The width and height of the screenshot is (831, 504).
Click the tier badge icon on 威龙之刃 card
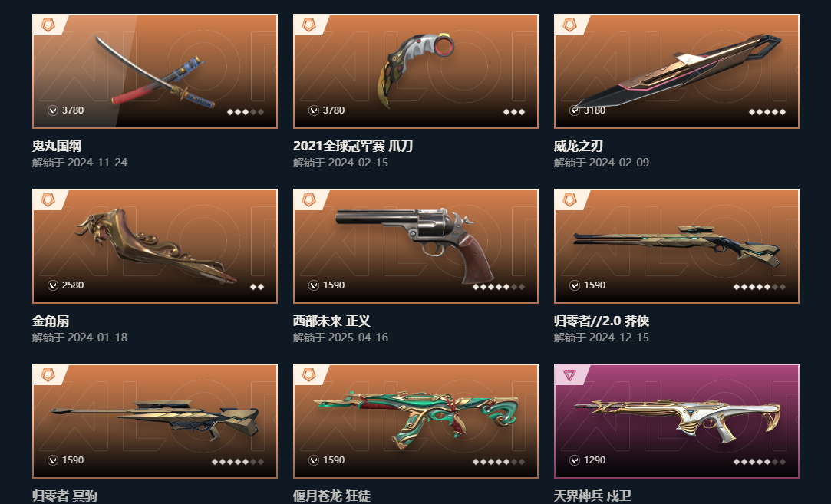[x=569, y=25]
